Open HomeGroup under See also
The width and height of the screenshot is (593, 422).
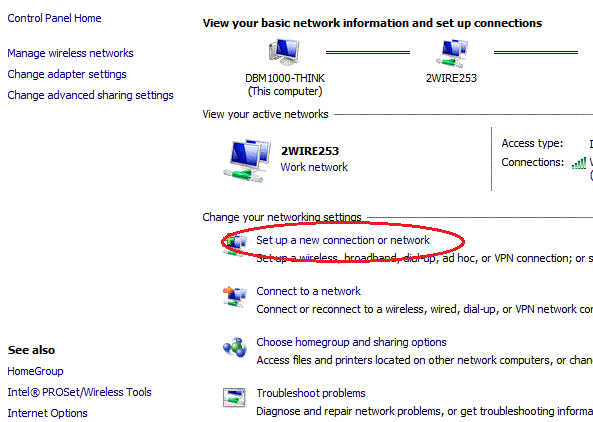(x=36, y=371)
